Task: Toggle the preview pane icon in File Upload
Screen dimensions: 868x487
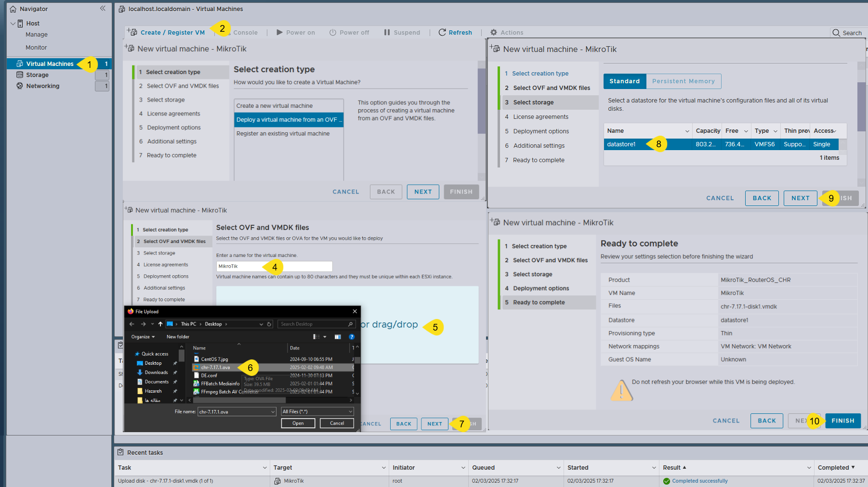Action: point(338,337)
